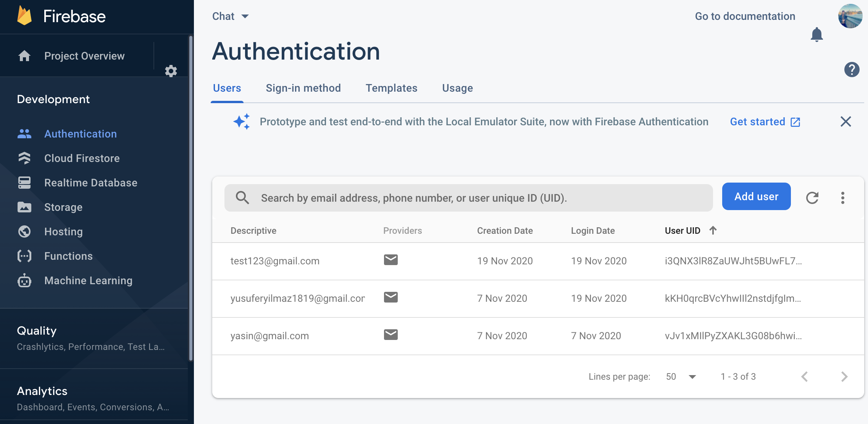Sort by User UID arrow

click(x=713, y=230)
